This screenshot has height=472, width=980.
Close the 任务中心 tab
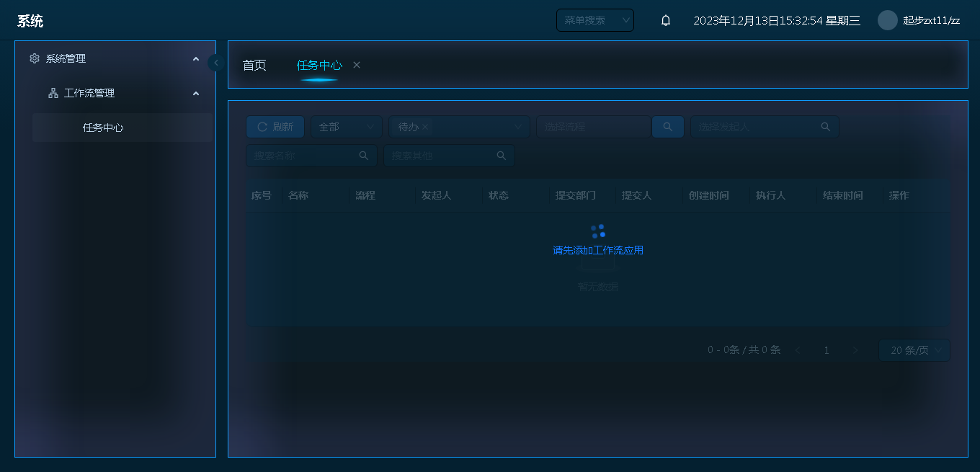point(357,65)
